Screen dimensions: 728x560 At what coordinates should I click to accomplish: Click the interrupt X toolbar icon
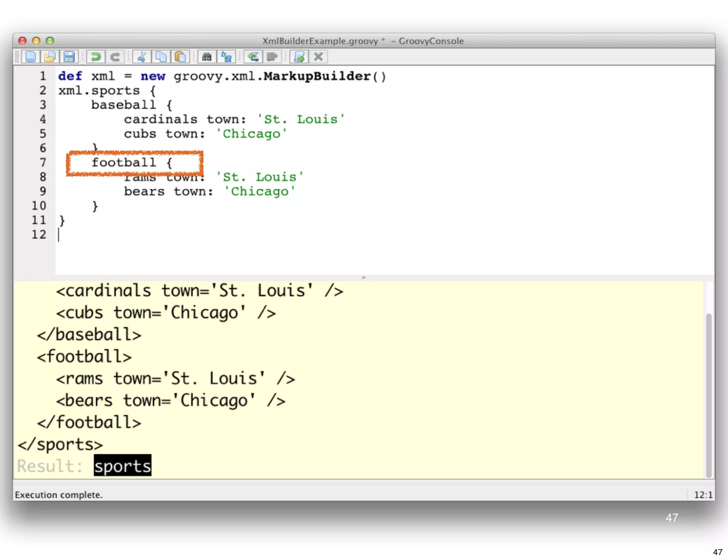pos(318,57)
